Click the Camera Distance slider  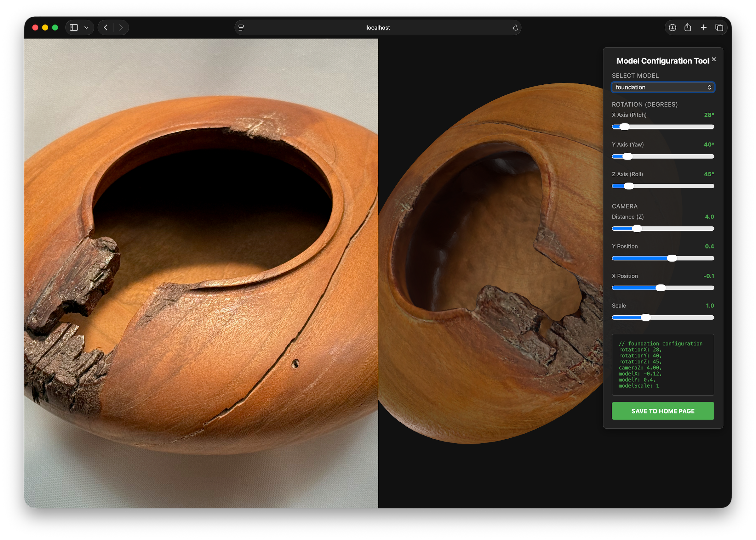tap(637, 228)
